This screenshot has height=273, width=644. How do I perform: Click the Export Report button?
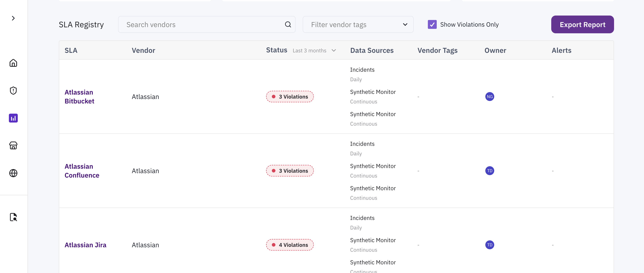(x=582, y=24)
